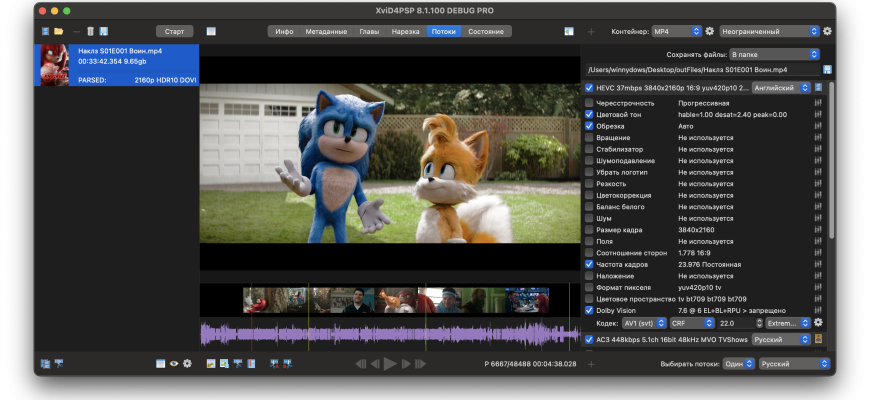Viewport: 870px width, 400px height.
Task: Open the Неограниченный dropdown
Action: (769, 32)
